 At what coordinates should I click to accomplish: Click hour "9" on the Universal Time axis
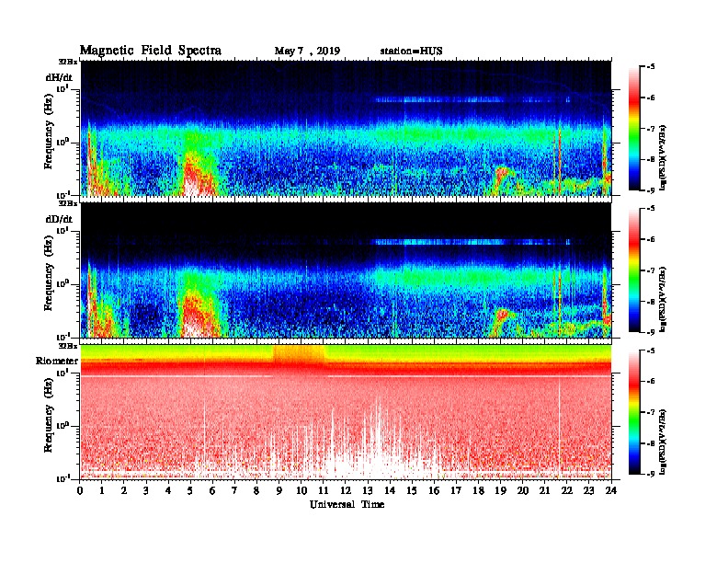pos(279,490)
